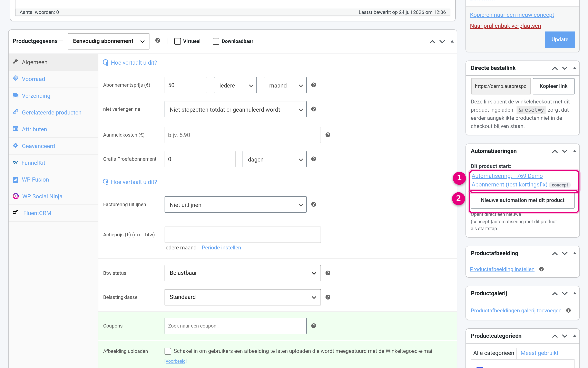588x368 pixels.
Task: Open the T769 Demo Abonnement automation link
Action: [x=509, y=180]
